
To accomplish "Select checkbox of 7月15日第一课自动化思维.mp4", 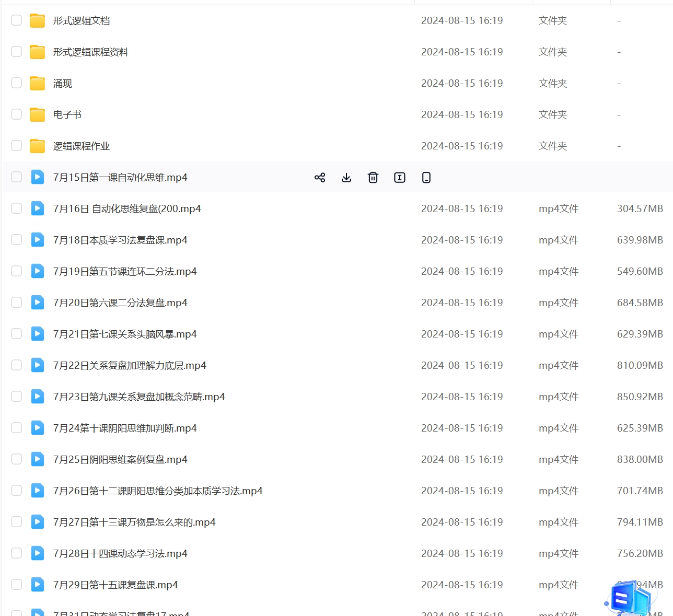I will click(17, 177).
